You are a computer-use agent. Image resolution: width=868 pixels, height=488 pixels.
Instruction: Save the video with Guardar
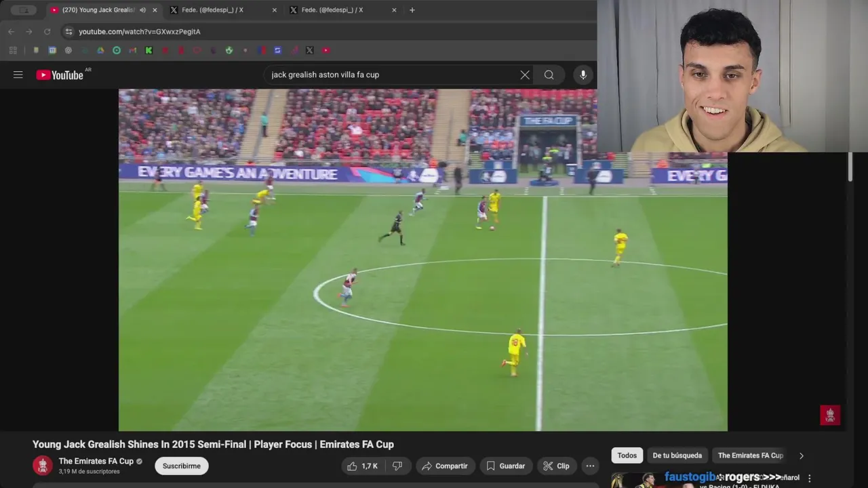coord(506,466)
